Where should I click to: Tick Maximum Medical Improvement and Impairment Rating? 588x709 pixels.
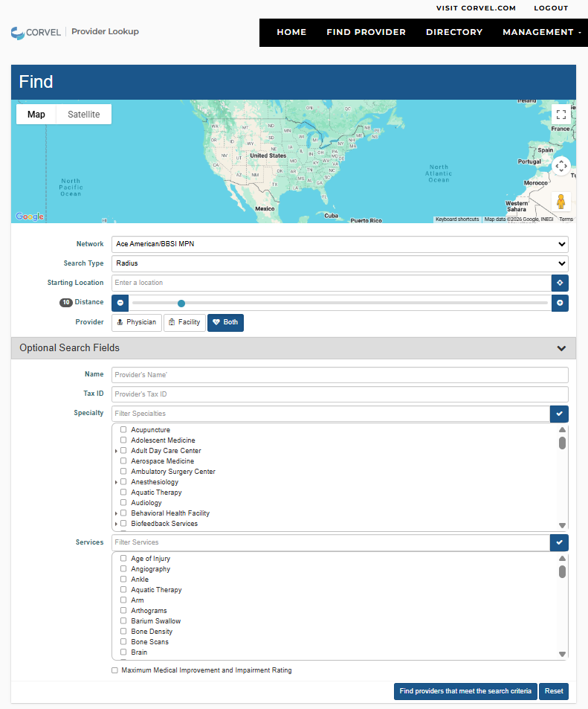[x=114, y=670]
